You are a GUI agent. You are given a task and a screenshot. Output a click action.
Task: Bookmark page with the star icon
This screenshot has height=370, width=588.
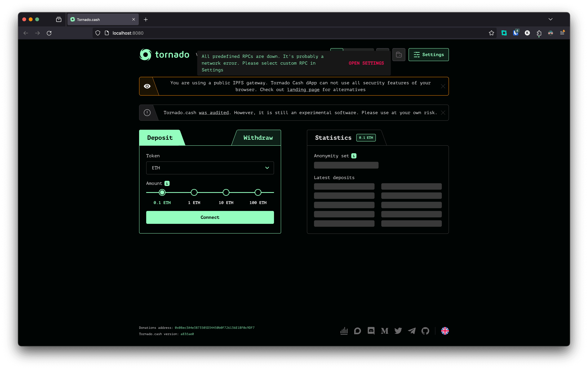tap(491, 33)
